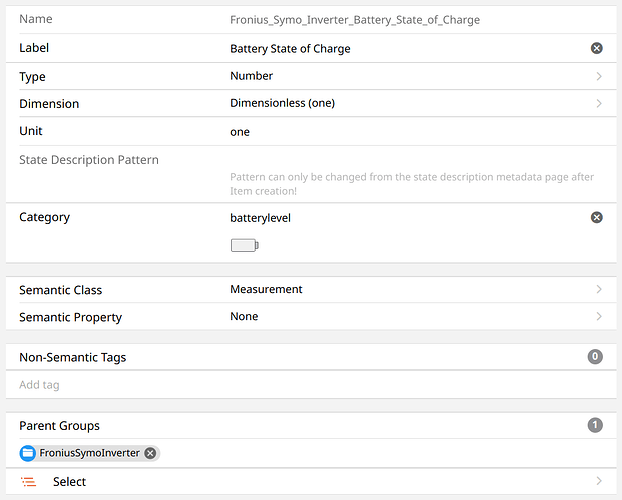This screenshot has height=500, width=622.
Task: Focus the Category input with batterylevel
Action: (400, 217)
